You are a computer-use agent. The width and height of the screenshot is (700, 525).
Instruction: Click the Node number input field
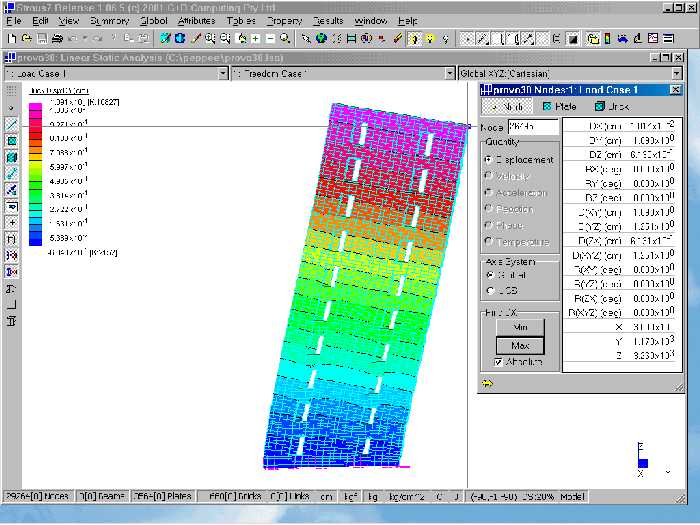(533, 127)
